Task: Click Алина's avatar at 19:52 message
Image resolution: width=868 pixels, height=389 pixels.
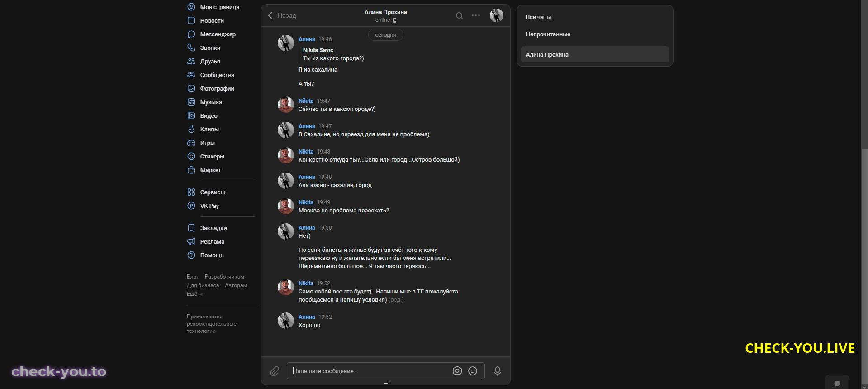Action: pyautogui.click(x=286, y=321)
